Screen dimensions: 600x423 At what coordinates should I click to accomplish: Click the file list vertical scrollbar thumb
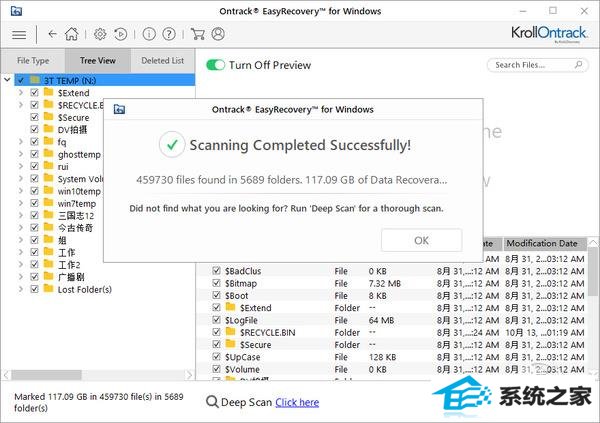click(593, 271)
